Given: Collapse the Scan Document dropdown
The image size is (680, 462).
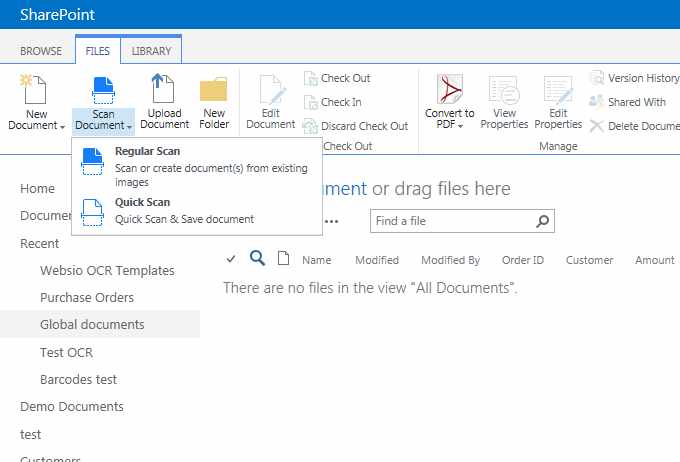Looking at the screenshot, I should click(x=103, y=125).
